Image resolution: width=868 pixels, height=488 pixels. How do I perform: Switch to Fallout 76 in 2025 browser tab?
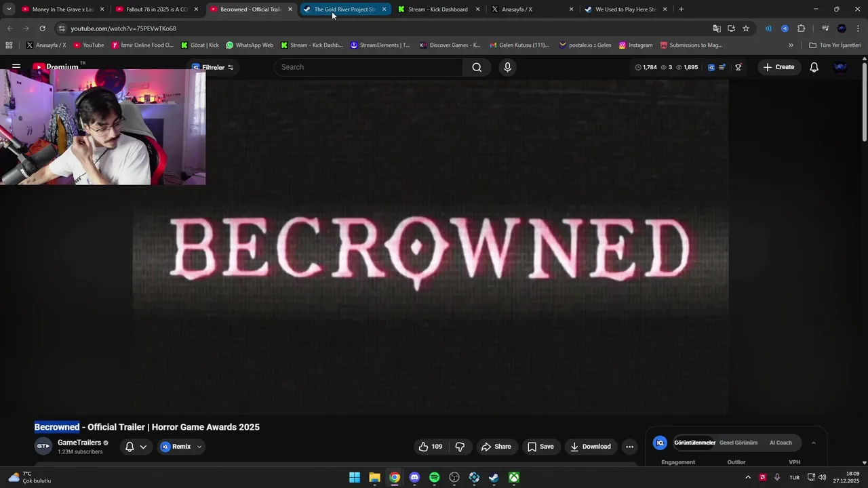[x=157, y=9]
